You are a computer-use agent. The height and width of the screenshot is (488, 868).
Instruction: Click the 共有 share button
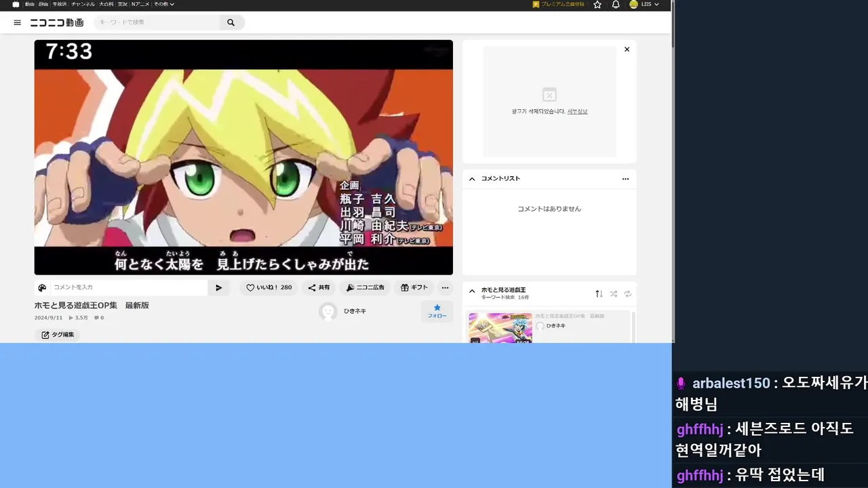319,287
